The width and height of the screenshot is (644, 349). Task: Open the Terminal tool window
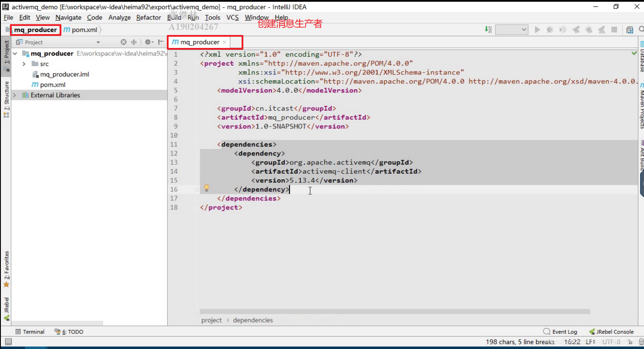(x=30, y=332)
